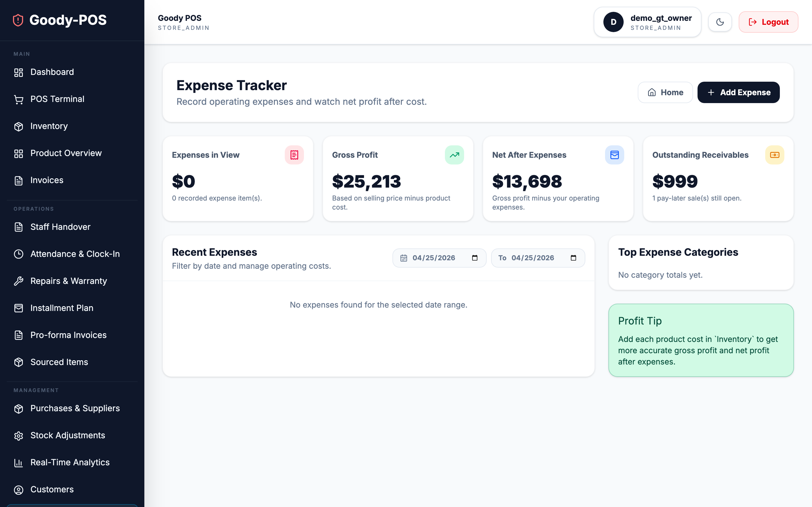The image size is (812, 507).
Task: Open the Customers page from sidebar
Action: point(52,490)
